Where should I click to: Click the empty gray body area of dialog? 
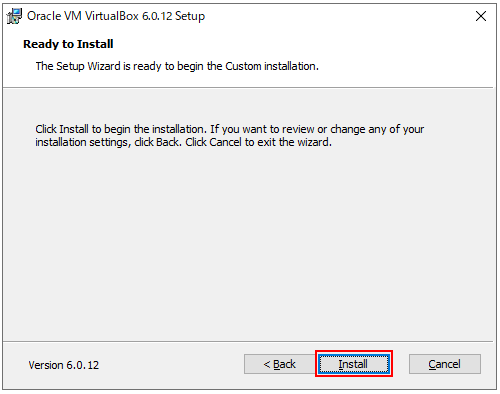[248, 240]
